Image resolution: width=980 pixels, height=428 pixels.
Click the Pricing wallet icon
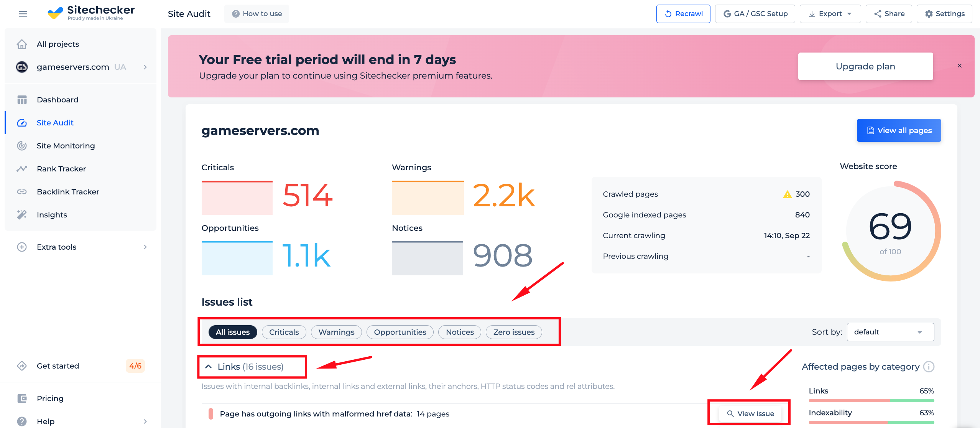22,398
